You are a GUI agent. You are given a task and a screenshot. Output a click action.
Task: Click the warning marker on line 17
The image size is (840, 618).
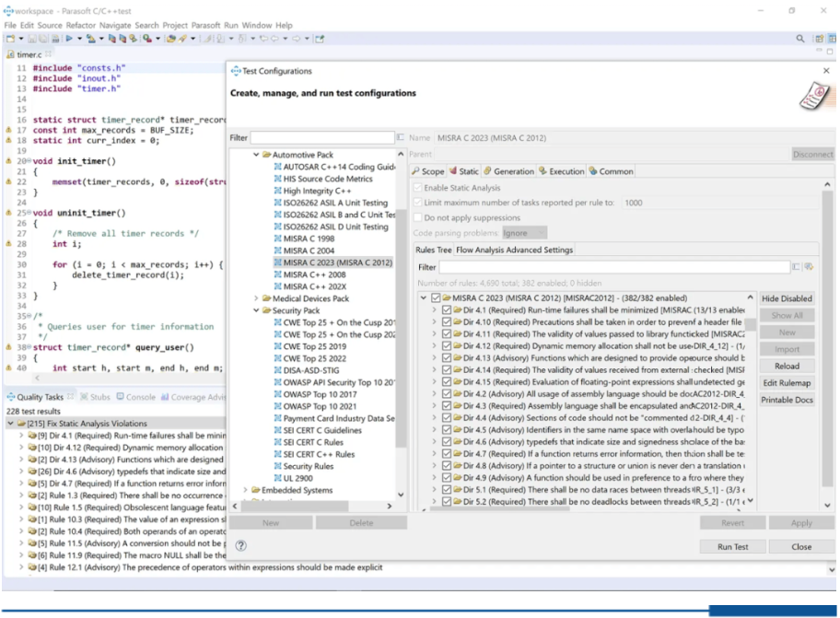(8, 130)
